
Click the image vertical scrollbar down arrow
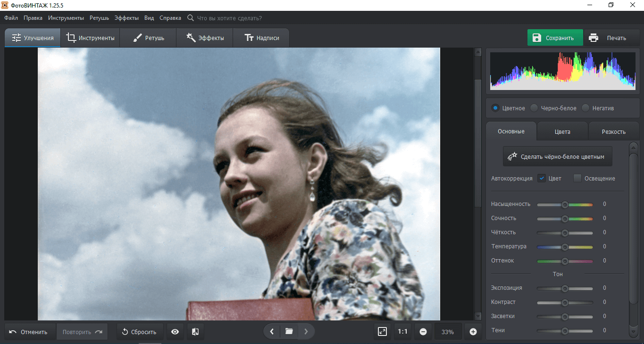tap(478, 316)
